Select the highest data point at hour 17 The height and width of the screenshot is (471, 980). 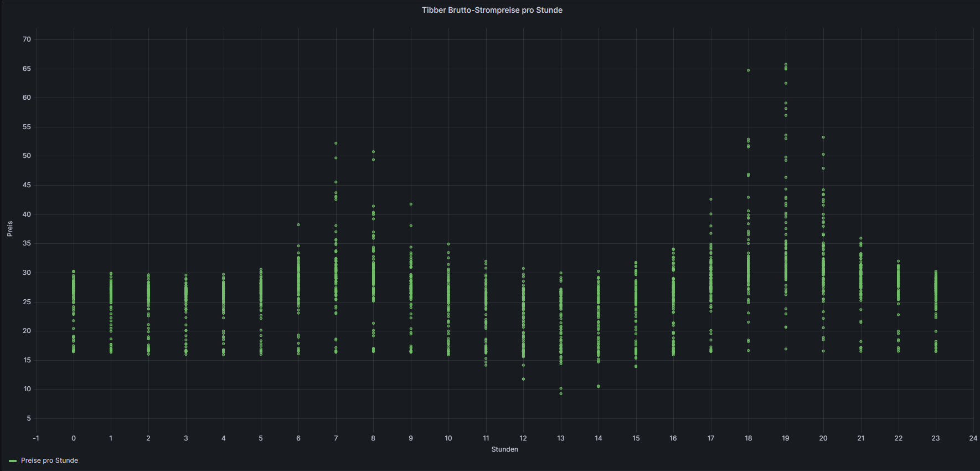[711, 199]
